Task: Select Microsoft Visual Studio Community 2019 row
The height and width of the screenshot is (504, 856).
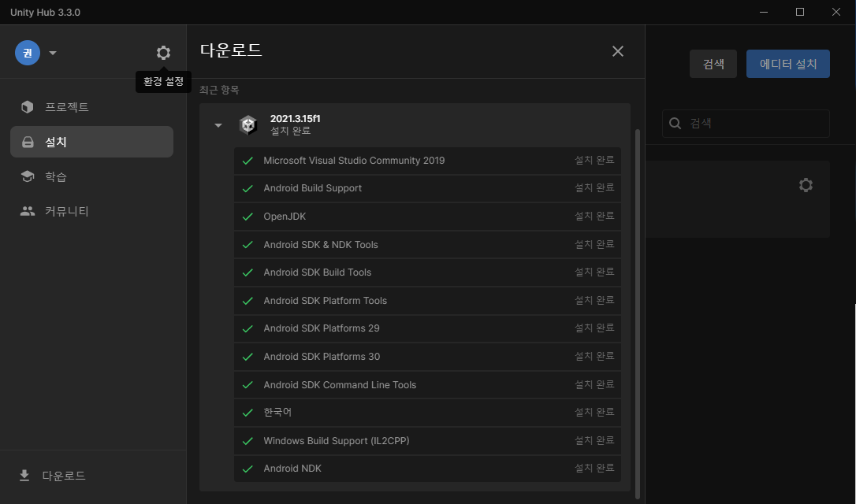Action: click(427, 161)
